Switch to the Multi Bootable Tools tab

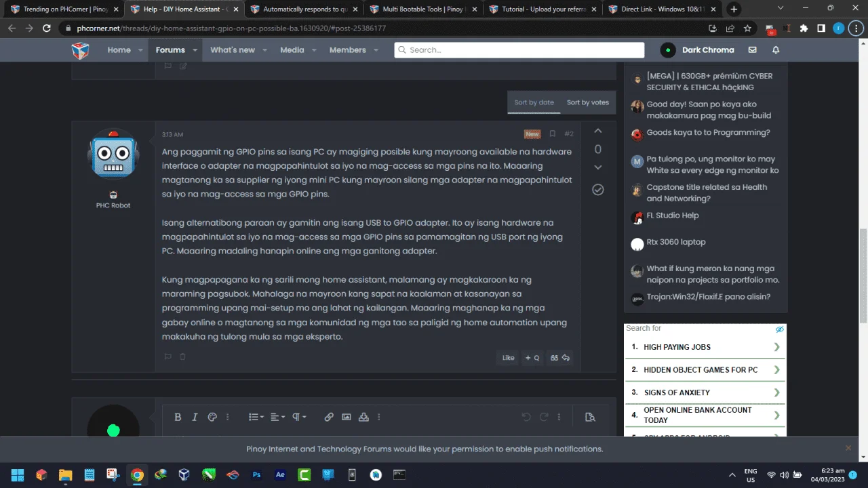(423, 9)
